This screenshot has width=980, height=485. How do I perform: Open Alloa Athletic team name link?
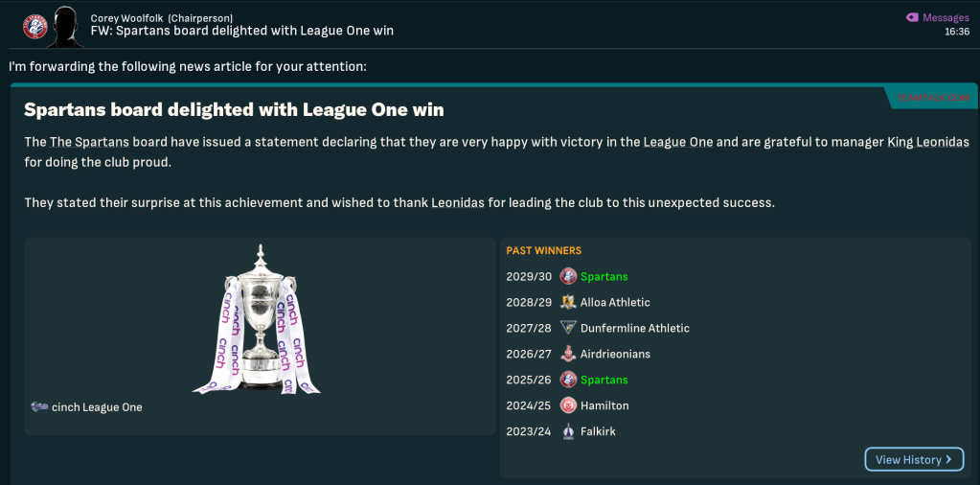(x=615, y=303)
